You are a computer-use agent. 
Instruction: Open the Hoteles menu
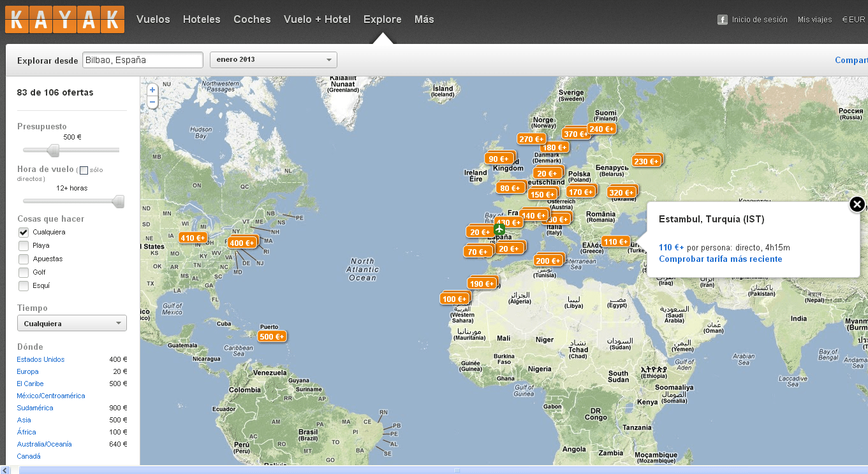(202, 19)
